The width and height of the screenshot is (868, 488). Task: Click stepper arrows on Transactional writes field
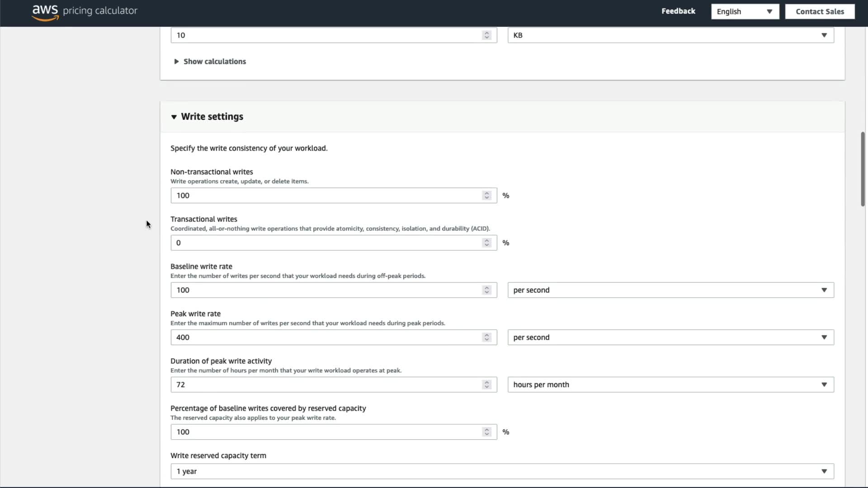click(x=486, y=243)
